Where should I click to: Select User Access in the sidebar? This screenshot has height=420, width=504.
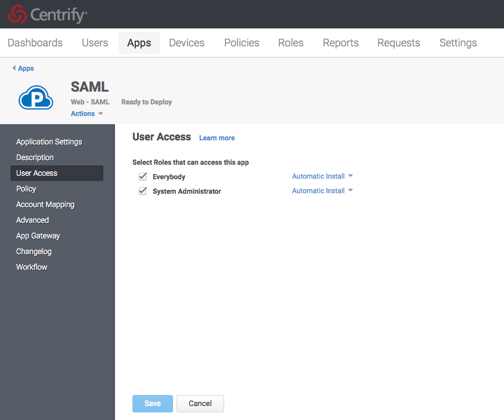coord(57,173)
